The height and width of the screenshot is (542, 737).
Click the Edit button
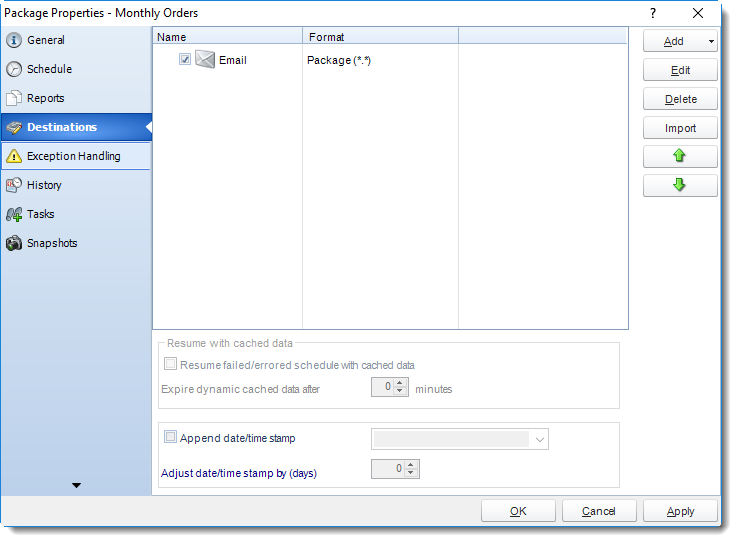[680, 70]
